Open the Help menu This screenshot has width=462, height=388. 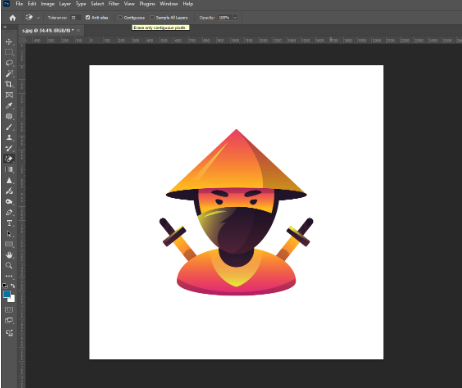[x=188, y=4]
